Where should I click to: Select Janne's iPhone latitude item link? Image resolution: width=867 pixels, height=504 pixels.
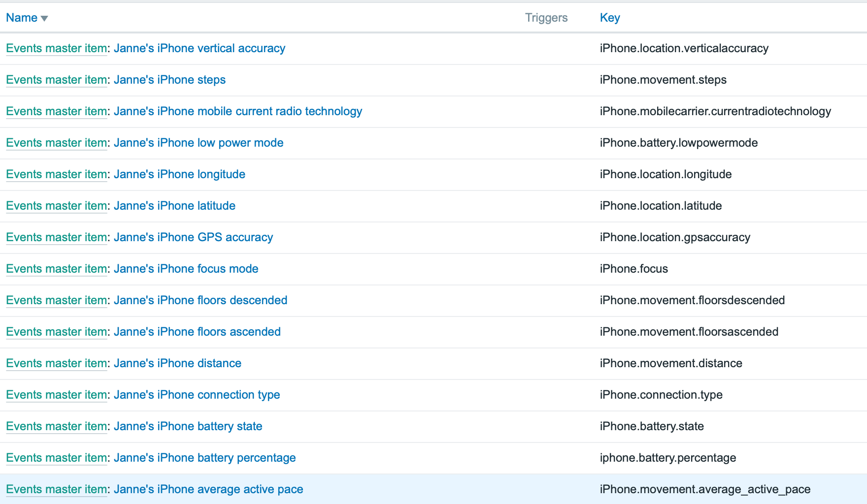click(174, 206)
